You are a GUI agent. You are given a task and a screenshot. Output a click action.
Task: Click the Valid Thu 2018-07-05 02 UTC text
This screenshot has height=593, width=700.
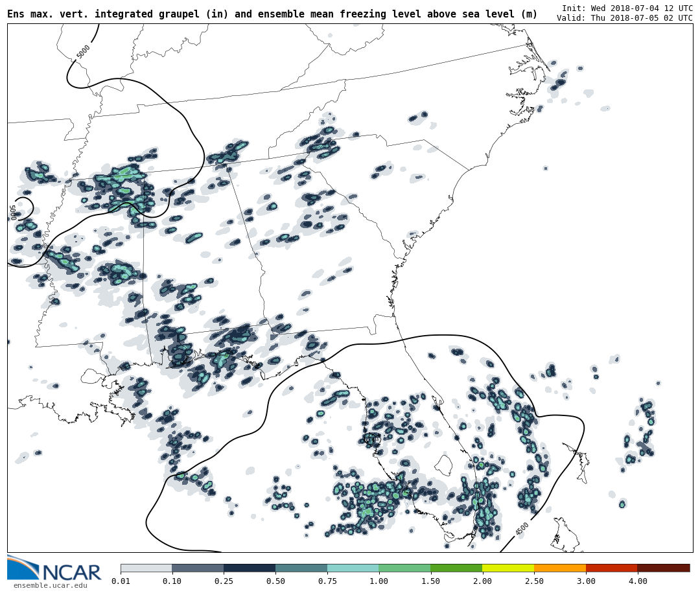pyautogui.click(x=624, y=18)
